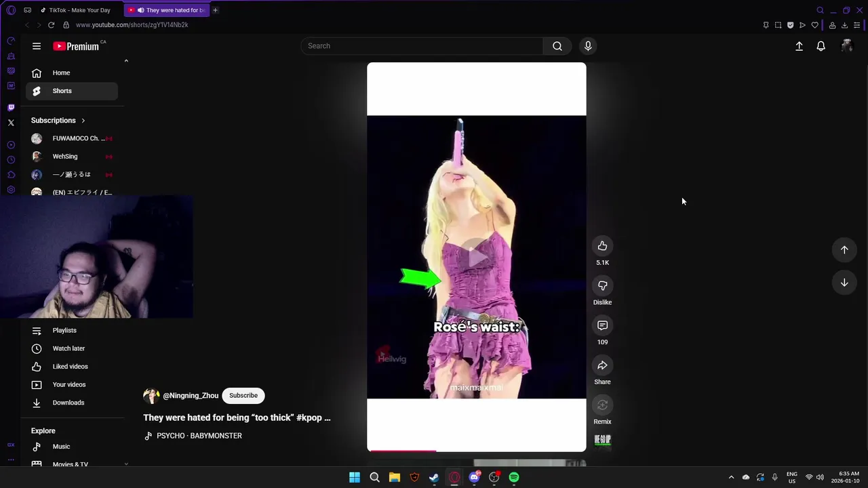
Task: Open Home in YouTube sidebar
Action: click(x=72, y=73)
